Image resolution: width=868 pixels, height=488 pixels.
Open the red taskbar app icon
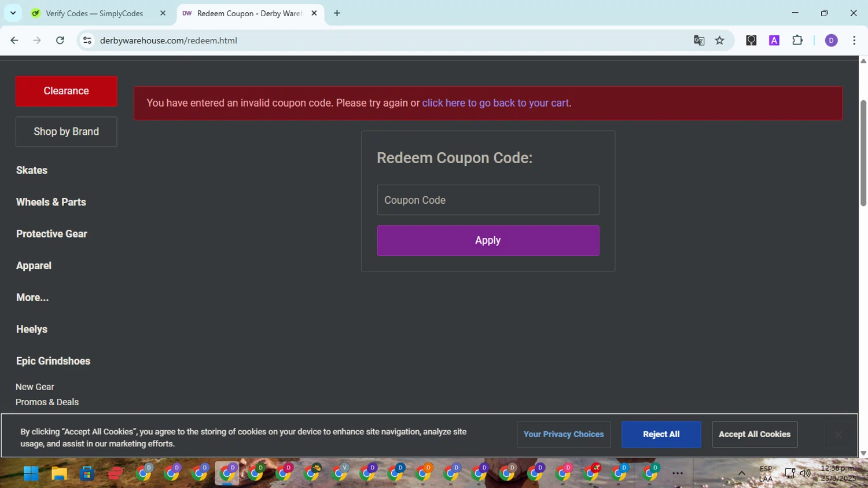tap(115, 474)
